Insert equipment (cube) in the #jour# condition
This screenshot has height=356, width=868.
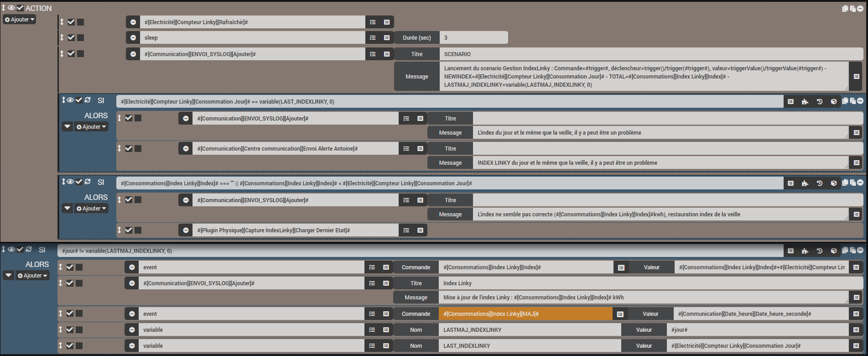tap(834, 251)
